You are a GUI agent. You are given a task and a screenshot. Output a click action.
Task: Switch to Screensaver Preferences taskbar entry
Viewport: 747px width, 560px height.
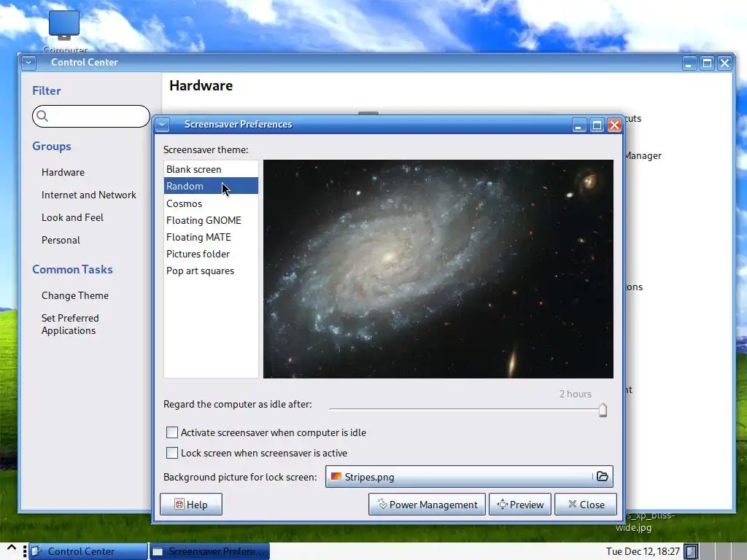click(x=209, y=551)
